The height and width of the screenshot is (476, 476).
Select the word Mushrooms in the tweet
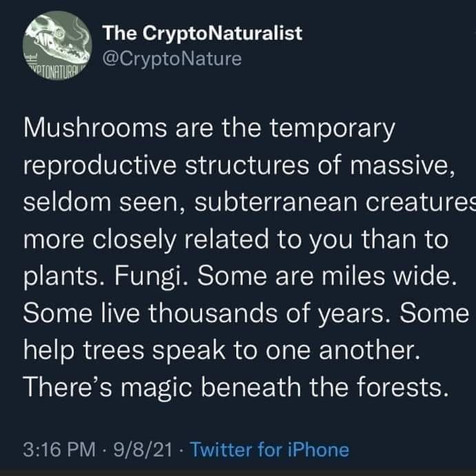pyautogui.click(x=95, y=127)
